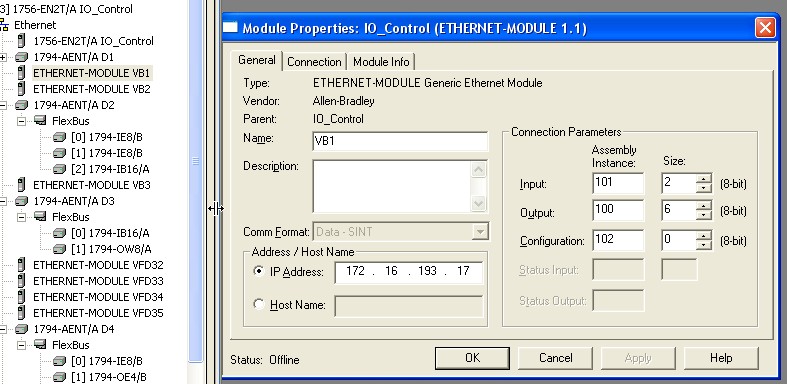Expand the 1794-AENT/A D1 node

[3, 57]
